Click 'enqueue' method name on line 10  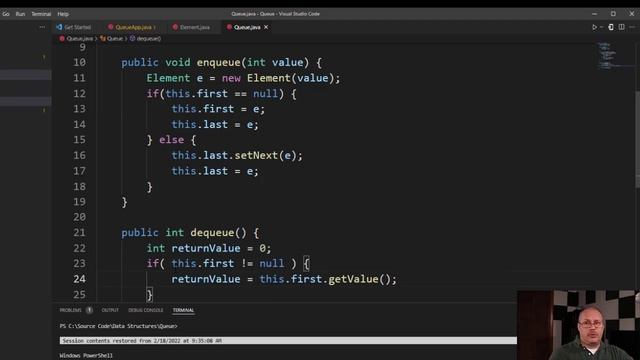coord(218,62)
